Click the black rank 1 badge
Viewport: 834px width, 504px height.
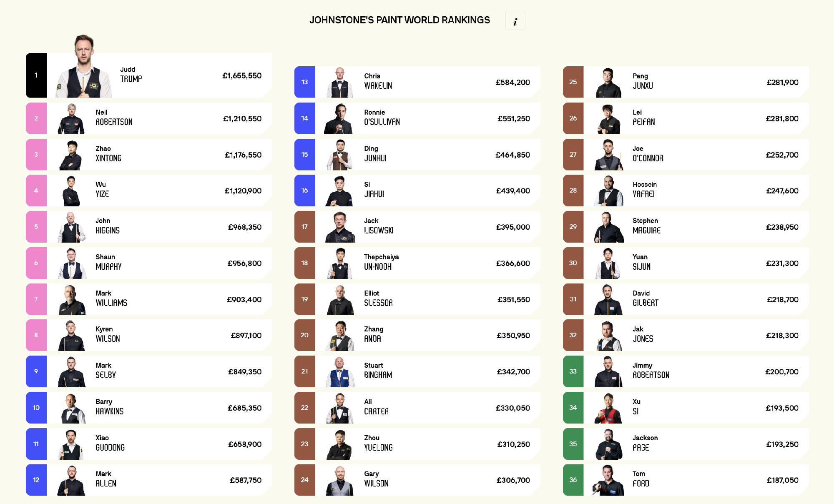coord(36,75)
